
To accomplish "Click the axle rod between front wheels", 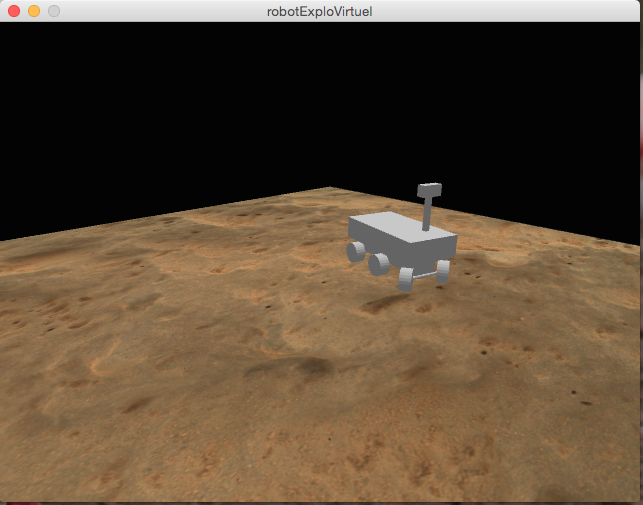I will click(424, 276).
